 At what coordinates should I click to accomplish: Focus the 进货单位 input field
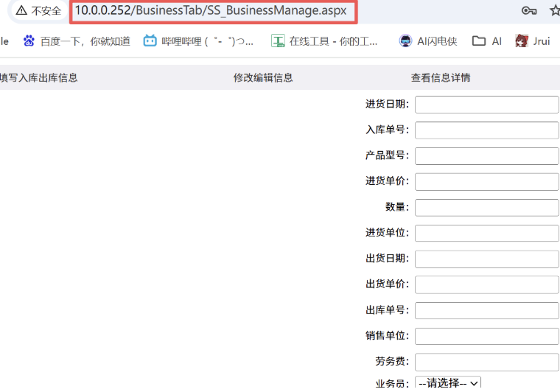pyautogui.click(x=487, y=233)
